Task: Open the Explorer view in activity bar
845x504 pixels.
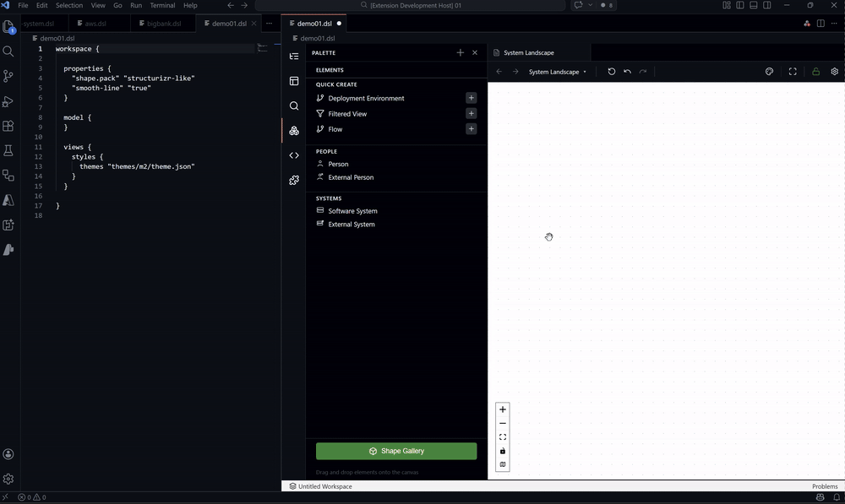Action: click(8, 26)
